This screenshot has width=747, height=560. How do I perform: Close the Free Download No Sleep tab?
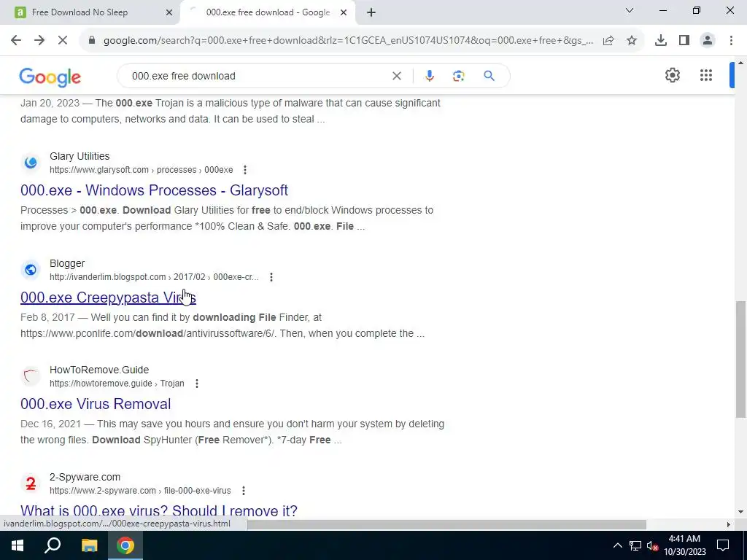pos(169,13)
